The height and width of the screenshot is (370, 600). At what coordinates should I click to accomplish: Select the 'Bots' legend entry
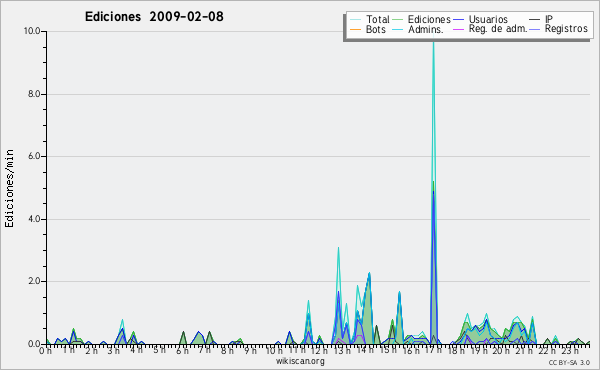tap(376, 29)
